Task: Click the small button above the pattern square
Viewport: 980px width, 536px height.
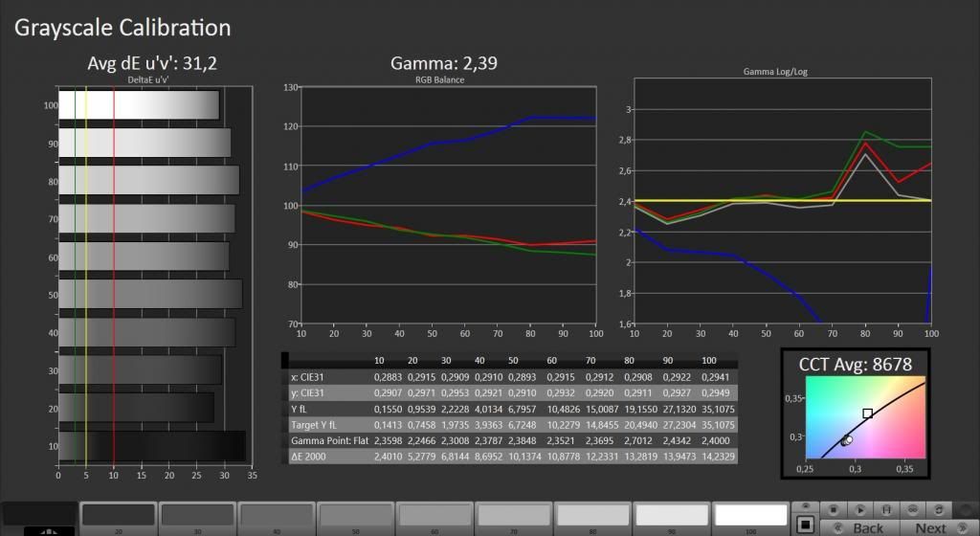Action: point(806,506)
